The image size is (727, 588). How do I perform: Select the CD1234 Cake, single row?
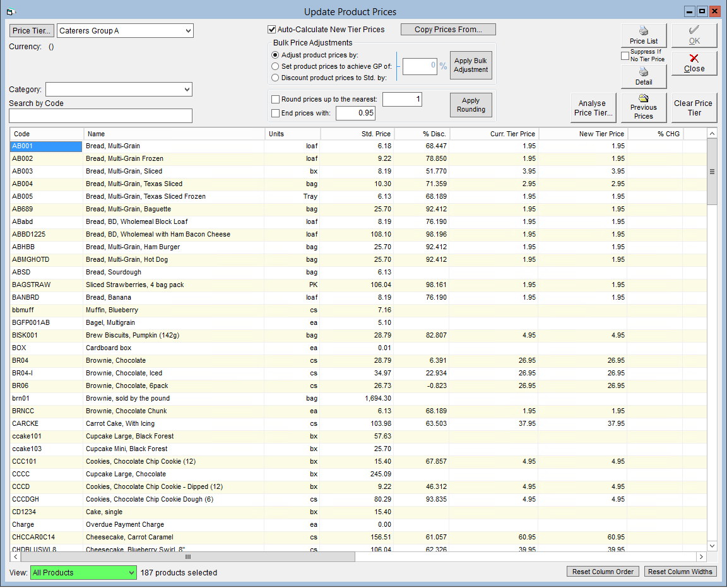click(358, 512)
